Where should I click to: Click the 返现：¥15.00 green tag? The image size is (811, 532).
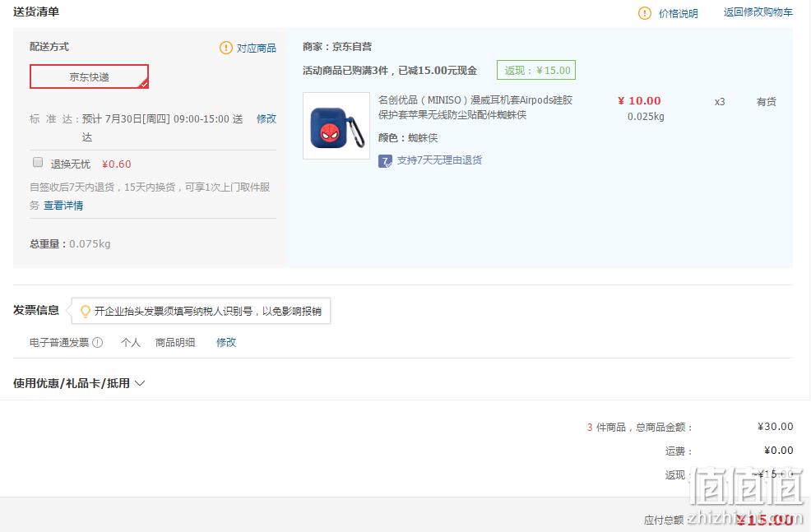tap(536, 71)
